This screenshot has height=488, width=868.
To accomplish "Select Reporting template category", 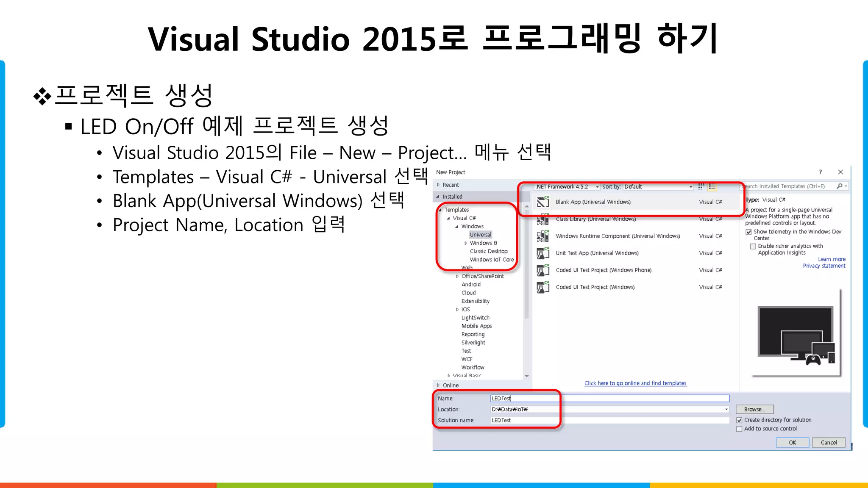I will 473,334.
